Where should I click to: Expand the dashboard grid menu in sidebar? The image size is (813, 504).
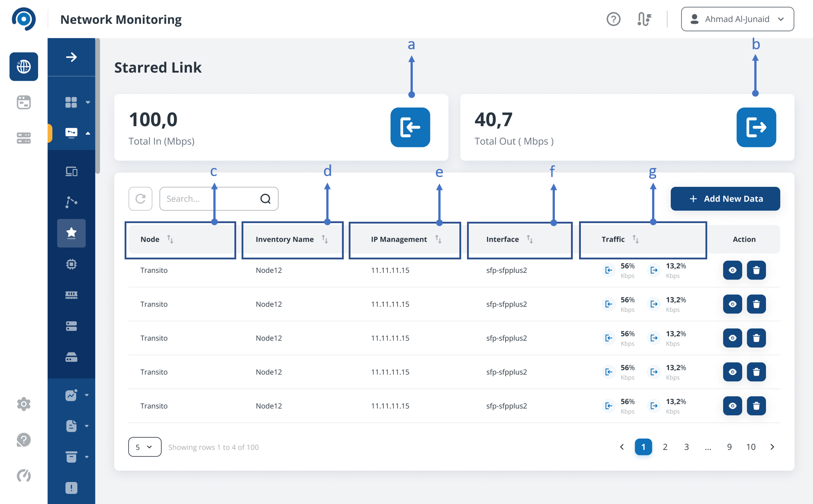[77, 102]
